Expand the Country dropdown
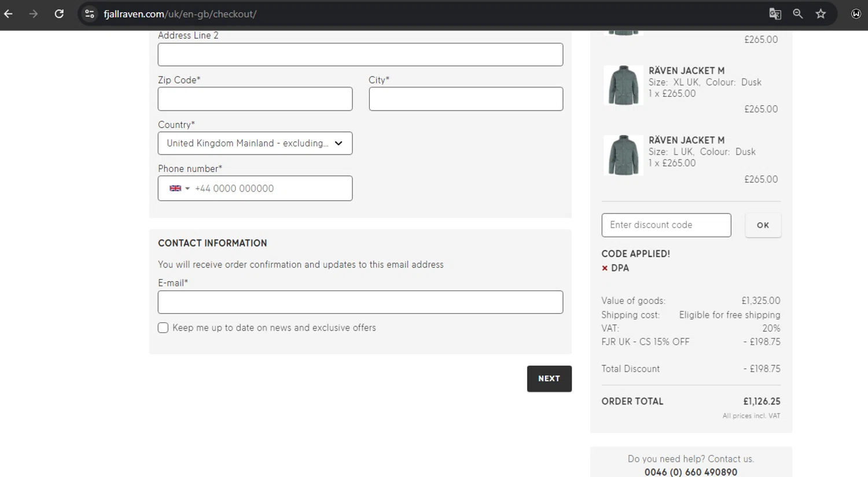Screen dimensions: 868x477 (255, 143)
